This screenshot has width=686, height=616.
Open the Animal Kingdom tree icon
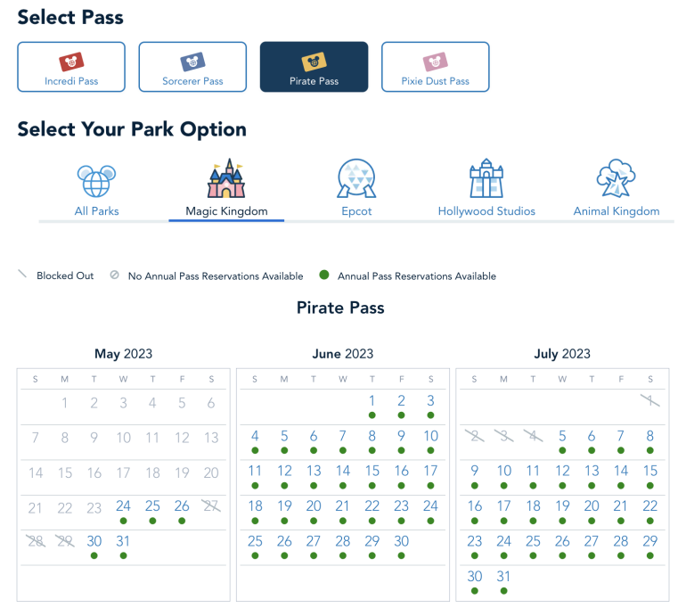click(x=616, y=179)
